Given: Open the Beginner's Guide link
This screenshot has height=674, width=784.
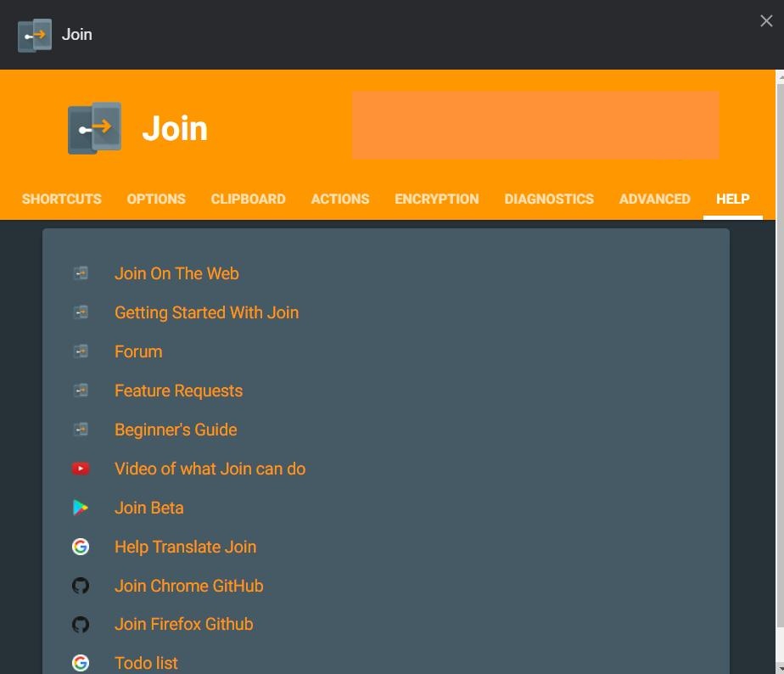Looking at the screenshot, I should 176,430.
